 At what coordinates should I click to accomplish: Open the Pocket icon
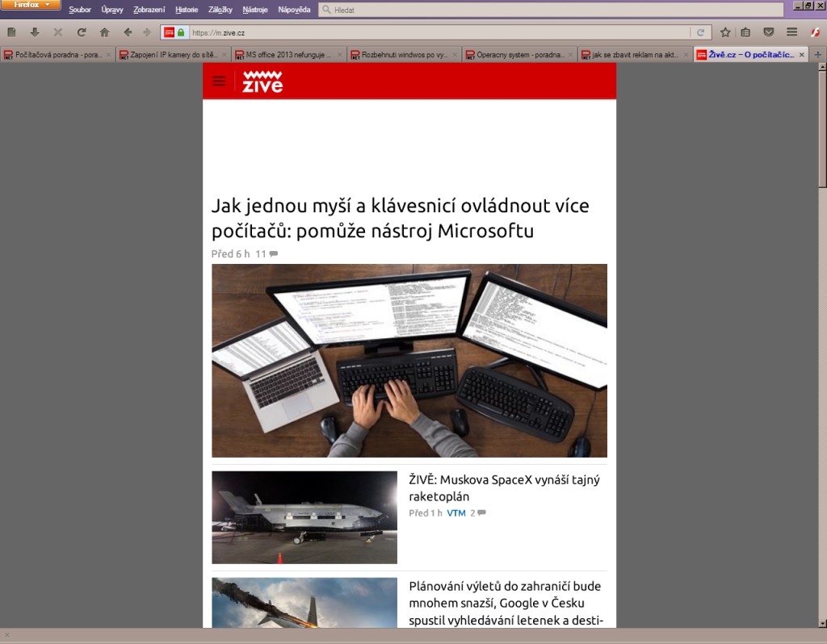769,32
